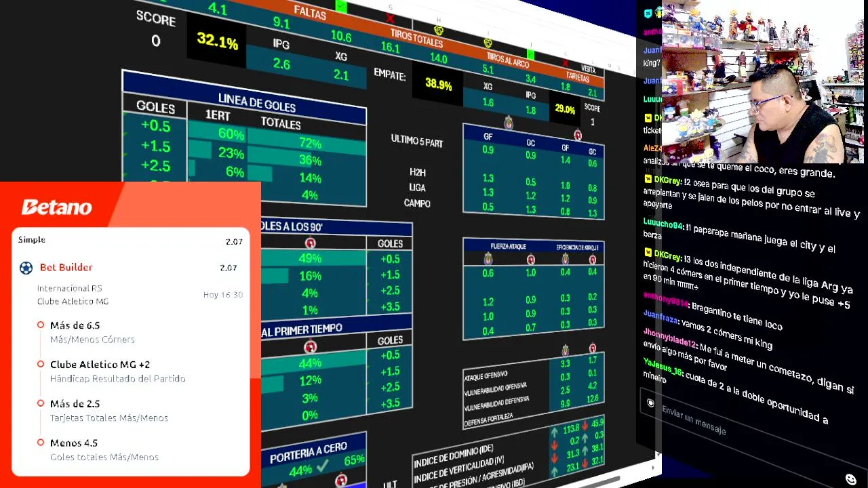Click INDICE DE DOMINIO (IDE) label

tap(453, 457)
